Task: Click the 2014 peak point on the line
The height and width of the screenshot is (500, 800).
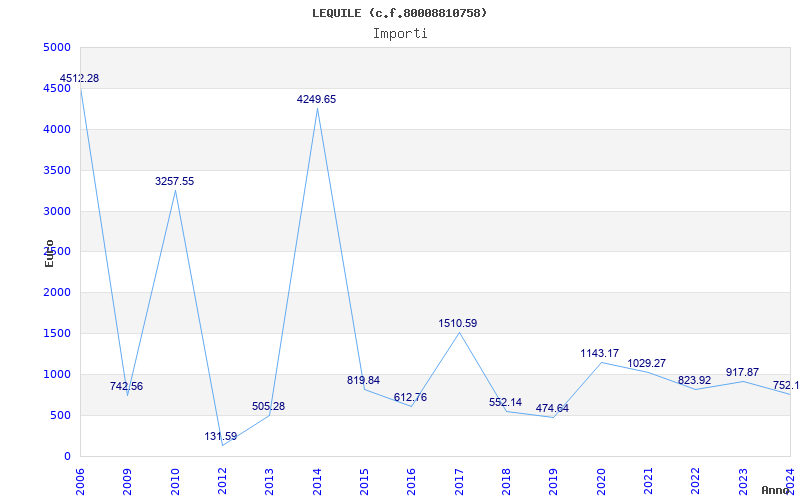Action: click(317, 109)
